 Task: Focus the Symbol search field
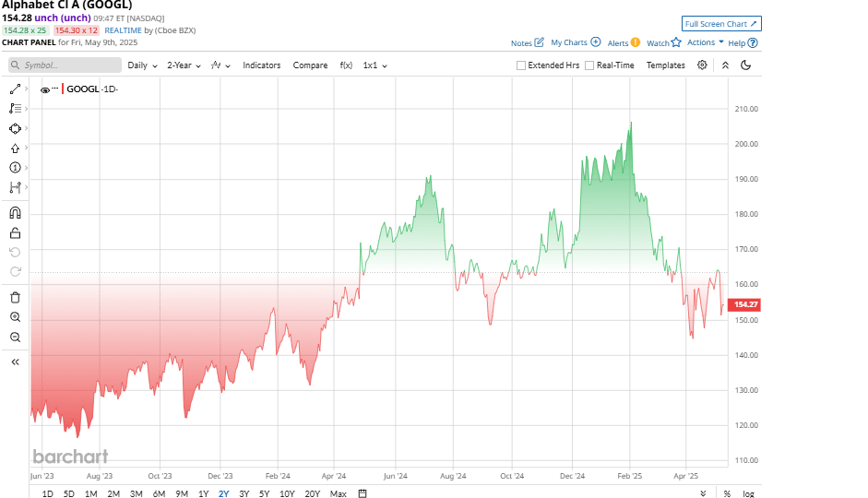(65, 65)
